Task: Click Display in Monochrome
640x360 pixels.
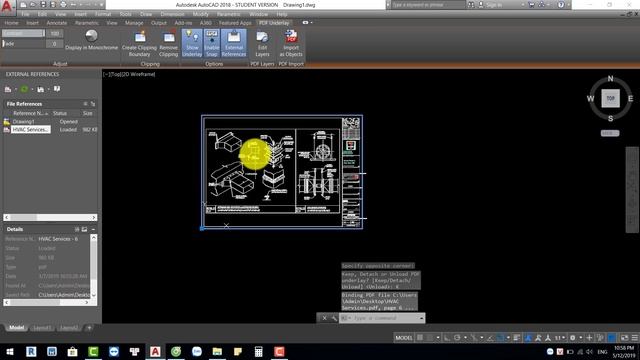Action: click(x=91, y=40)
